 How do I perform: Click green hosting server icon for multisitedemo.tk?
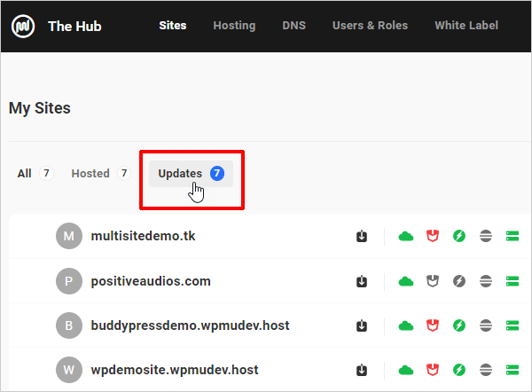[x=512, y=236]
